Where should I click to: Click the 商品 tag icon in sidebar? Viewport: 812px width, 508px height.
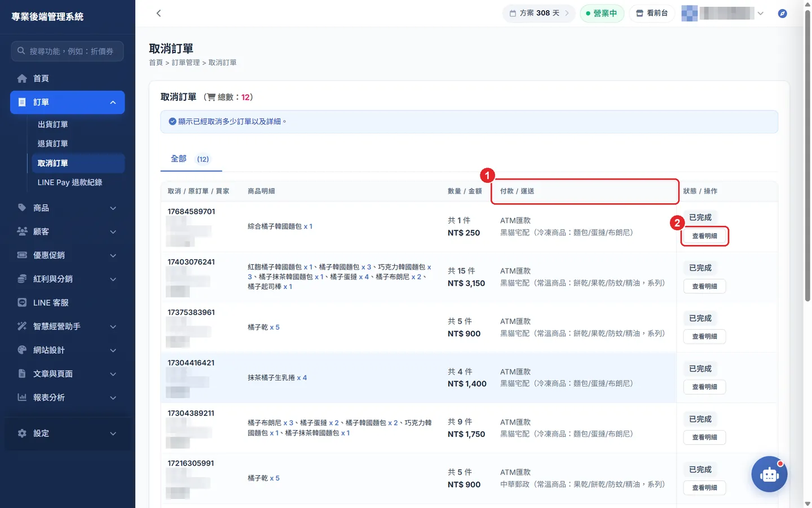coord(22,208)
